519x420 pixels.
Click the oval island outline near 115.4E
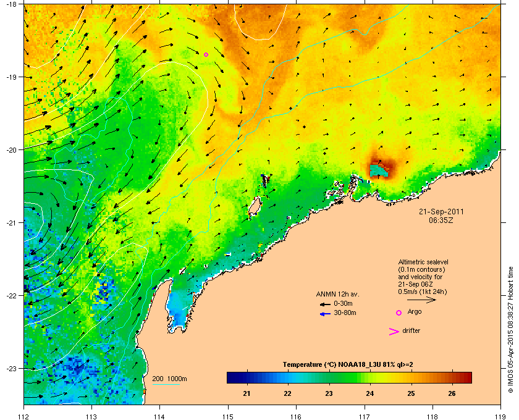(x=254, y=208)
